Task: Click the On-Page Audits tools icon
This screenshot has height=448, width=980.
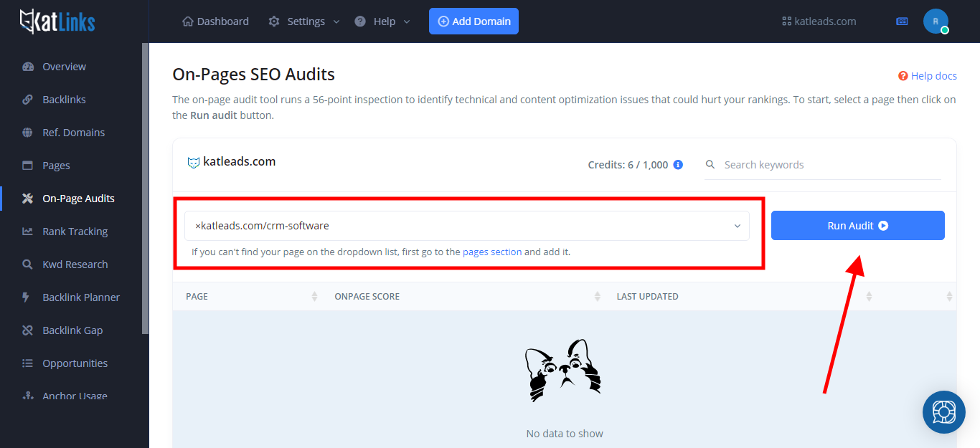Action: (28, 199)
